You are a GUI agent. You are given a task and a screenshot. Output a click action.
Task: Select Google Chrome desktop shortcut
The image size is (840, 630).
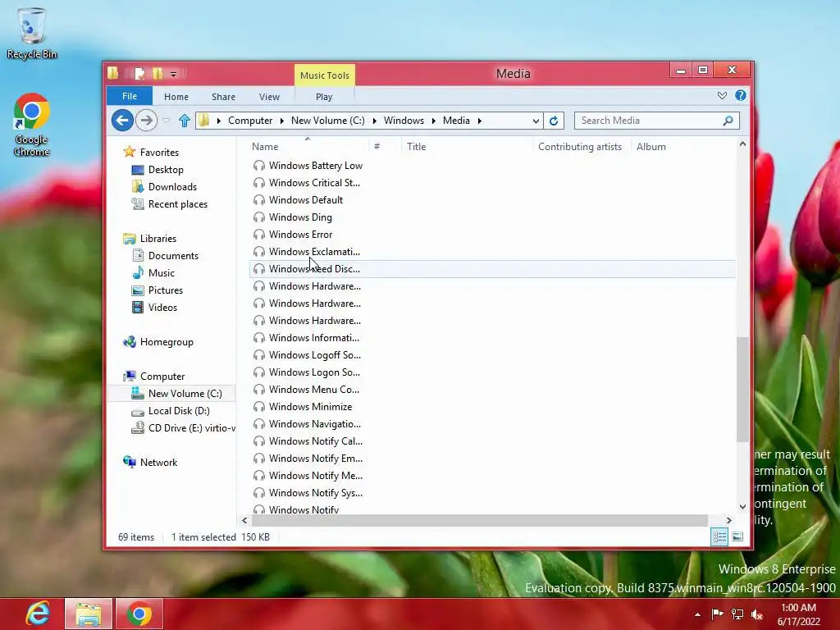32,125
